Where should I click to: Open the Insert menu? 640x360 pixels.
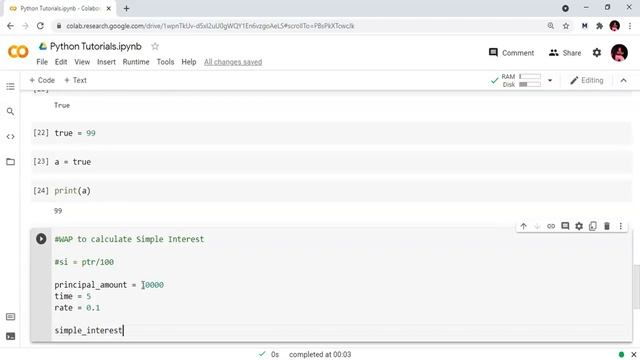pos(106,62)
